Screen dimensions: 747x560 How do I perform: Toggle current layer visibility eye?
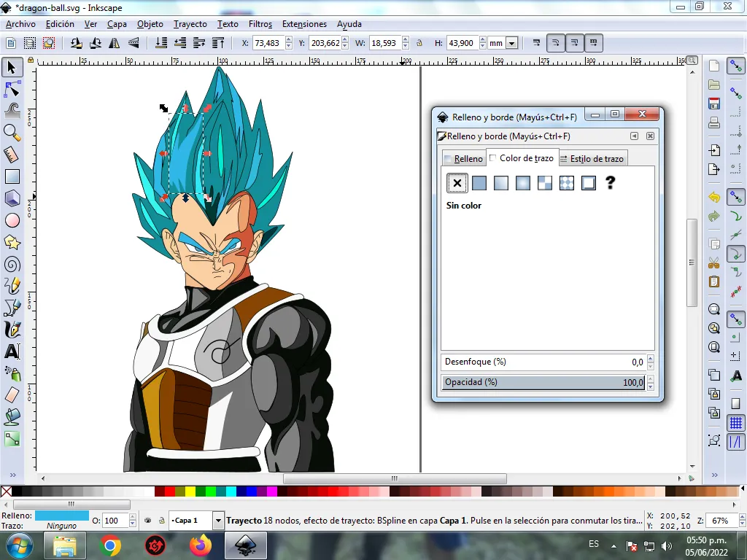147,520
